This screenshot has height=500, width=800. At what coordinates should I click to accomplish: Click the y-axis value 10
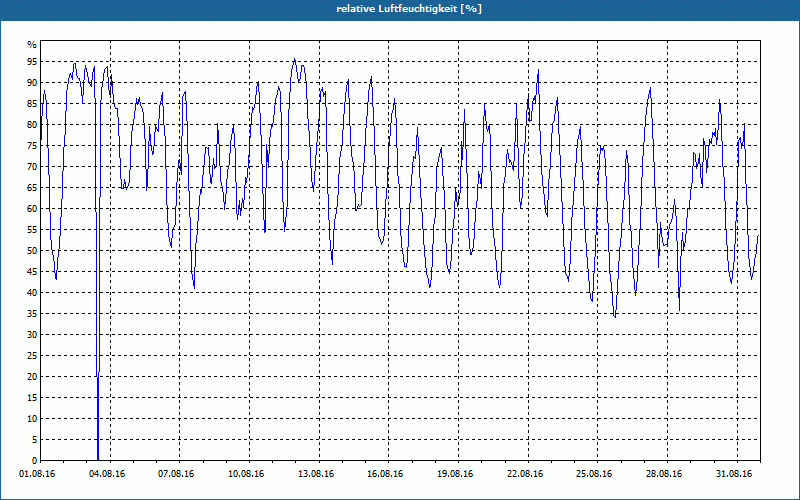tap(32, 419)
